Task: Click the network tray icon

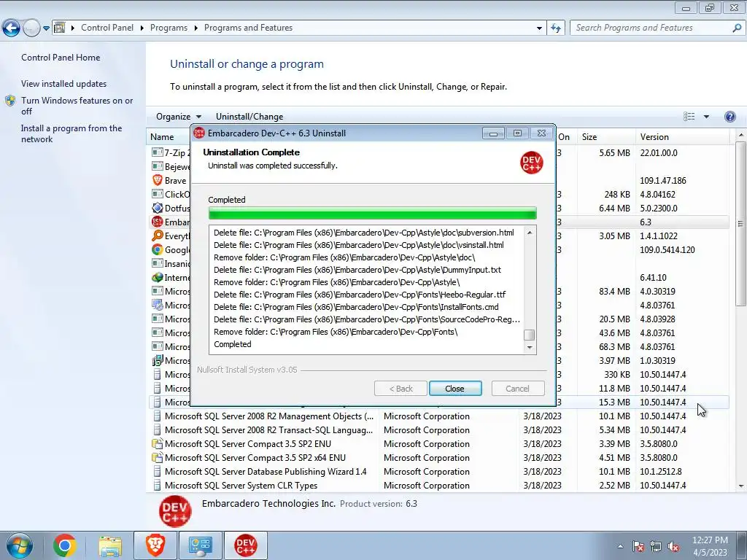Action: [656, 546]
